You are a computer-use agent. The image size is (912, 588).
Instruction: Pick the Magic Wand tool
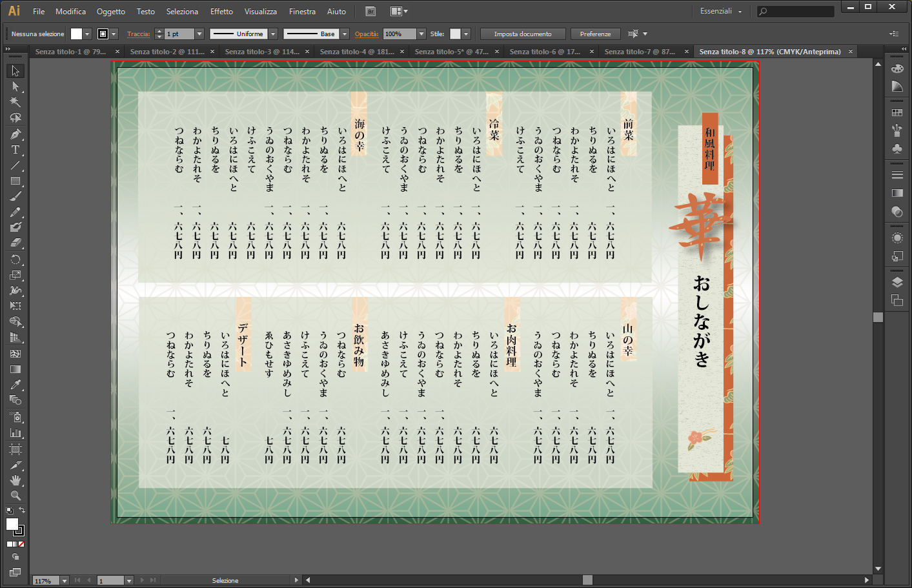point(15,102)
